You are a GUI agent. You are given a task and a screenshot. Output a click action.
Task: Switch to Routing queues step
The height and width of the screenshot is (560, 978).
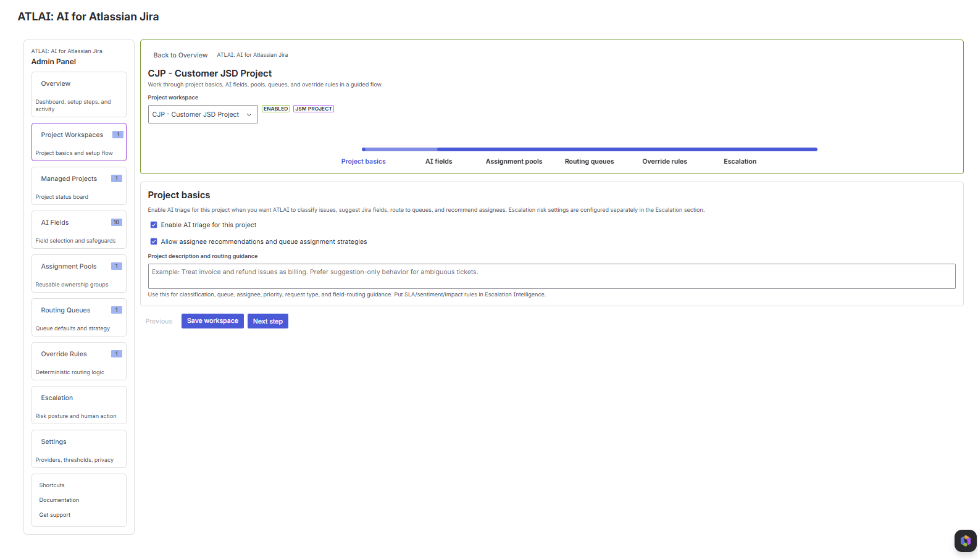click(589, 161)
